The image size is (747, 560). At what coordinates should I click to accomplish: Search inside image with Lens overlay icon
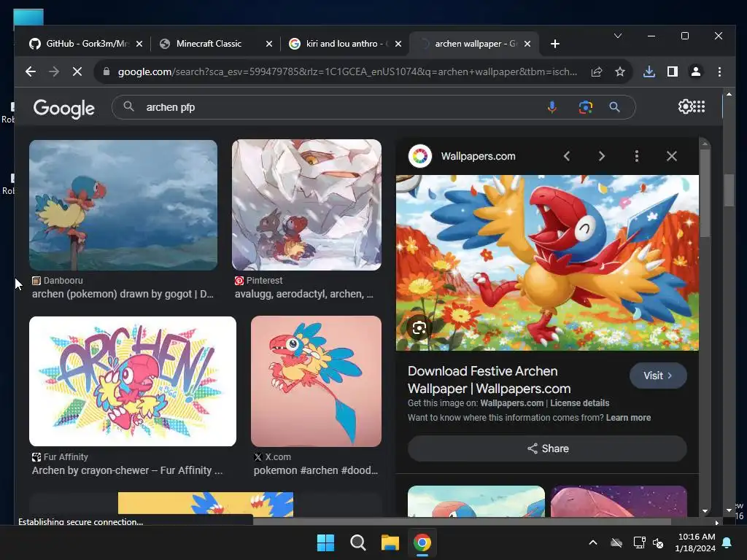point(419,328)
